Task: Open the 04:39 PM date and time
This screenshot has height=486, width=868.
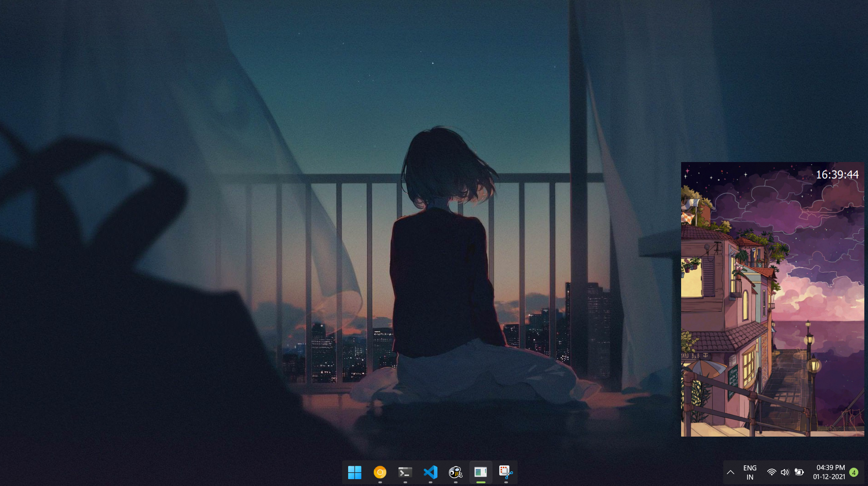Action: tap(830, 472)
